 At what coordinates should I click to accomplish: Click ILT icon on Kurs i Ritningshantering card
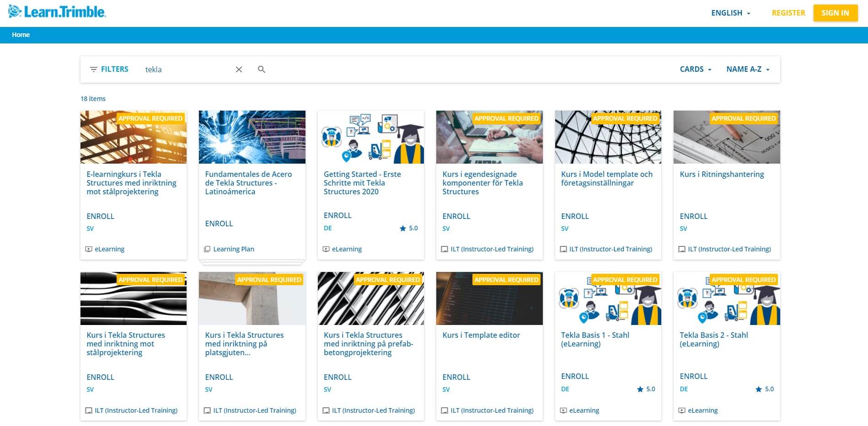pos(682,249)
